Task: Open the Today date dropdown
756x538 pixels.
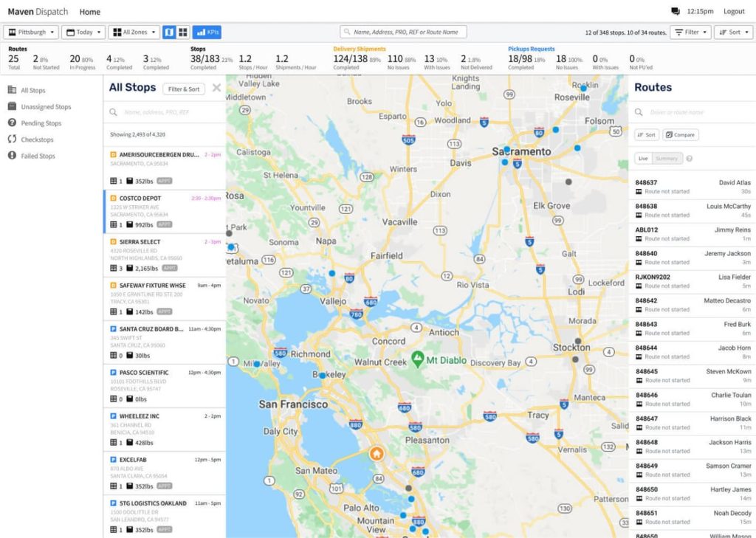Action: 83,32
